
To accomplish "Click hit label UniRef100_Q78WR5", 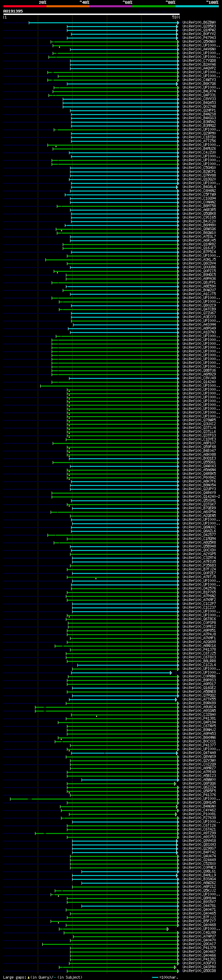I will pyautogui.click(x=199, y=420).
